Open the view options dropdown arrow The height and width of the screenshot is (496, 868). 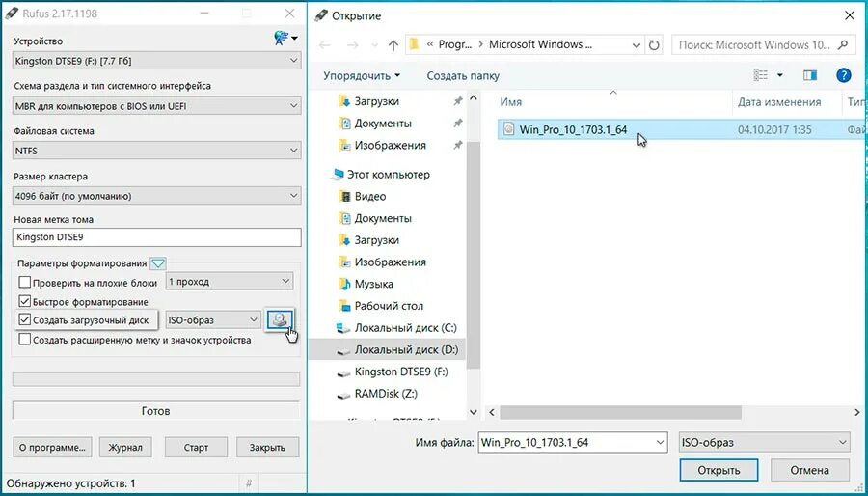pos(780,75)
